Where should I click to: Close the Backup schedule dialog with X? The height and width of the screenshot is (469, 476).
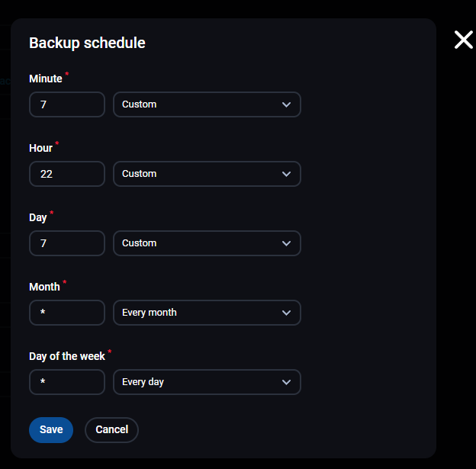click(463, 40)
